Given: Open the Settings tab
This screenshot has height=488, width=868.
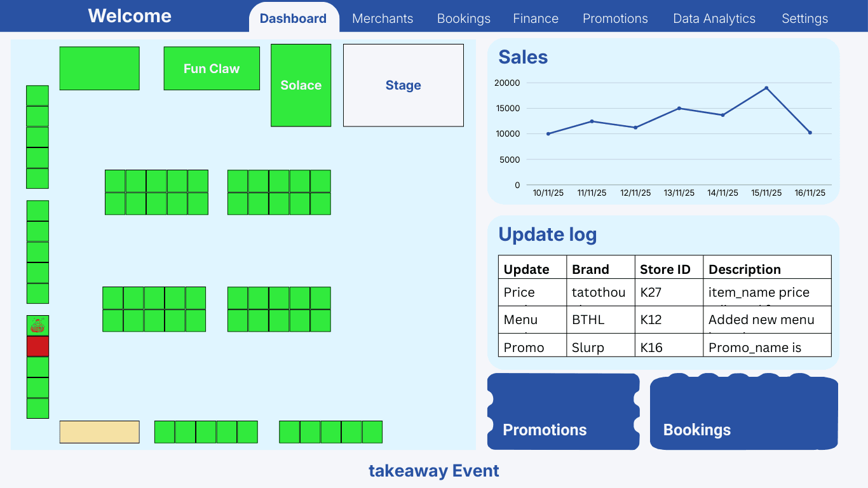Looking at the screenshot, I should click(x=804, y=18).
